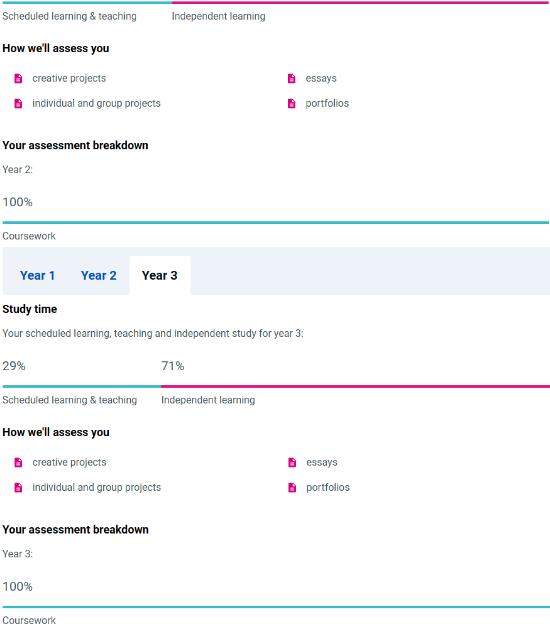Select the active Year 3 tab
550x632 pixels.
tap(160, 276)
